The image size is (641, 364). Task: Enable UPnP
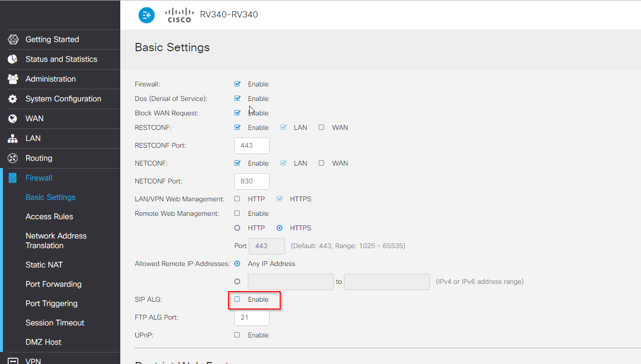tap(237, 335)
